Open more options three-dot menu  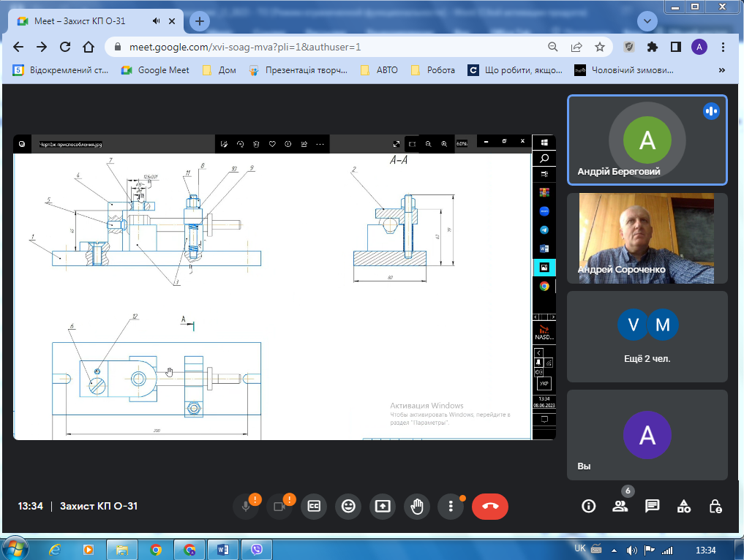coord(451,506)
